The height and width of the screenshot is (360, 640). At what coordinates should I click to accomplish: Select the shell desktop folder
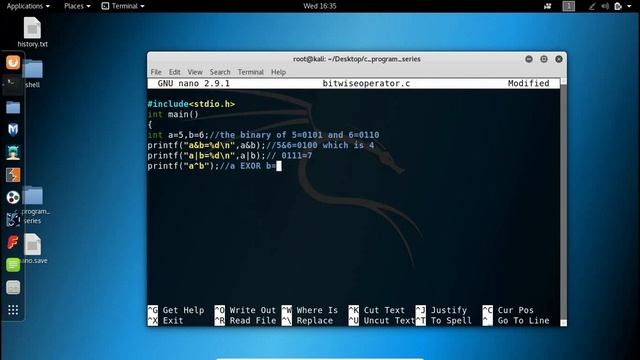point(33,74)
